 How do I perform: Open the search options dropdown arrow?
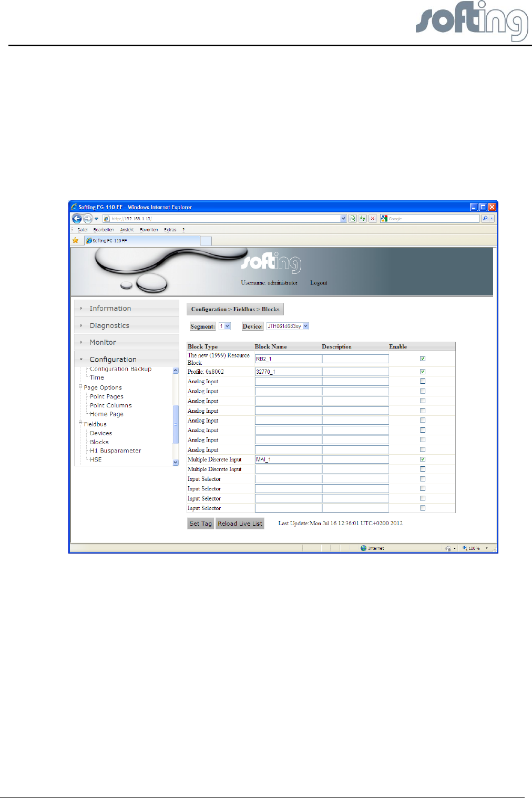click(492, 219)
